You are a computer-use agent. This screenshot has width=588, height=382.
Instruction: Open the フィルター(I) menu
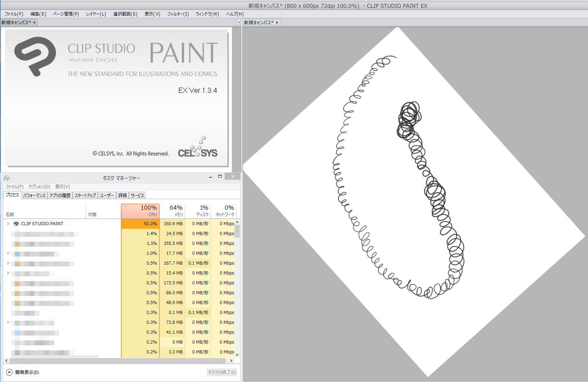(178, 14)
